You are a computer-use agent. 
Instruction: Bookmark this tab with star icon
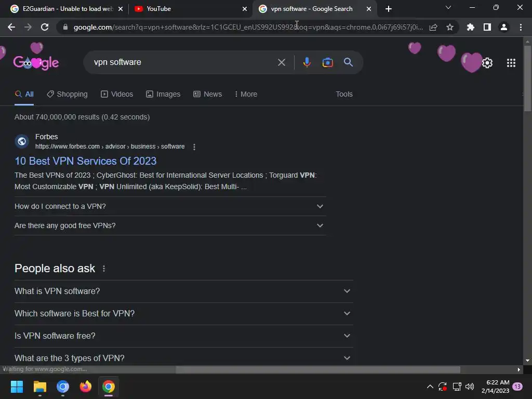(450, 27)
